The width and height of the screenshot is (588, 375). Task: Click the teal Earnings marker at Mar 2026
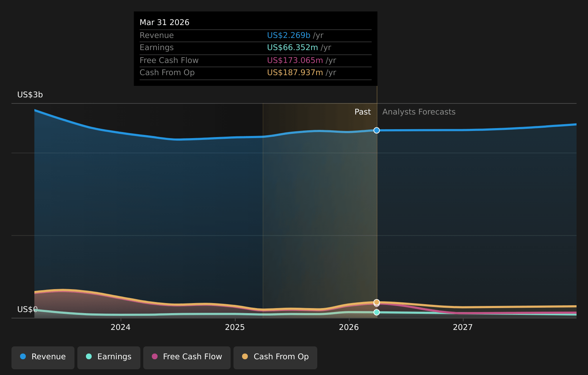tap(377, 312)
